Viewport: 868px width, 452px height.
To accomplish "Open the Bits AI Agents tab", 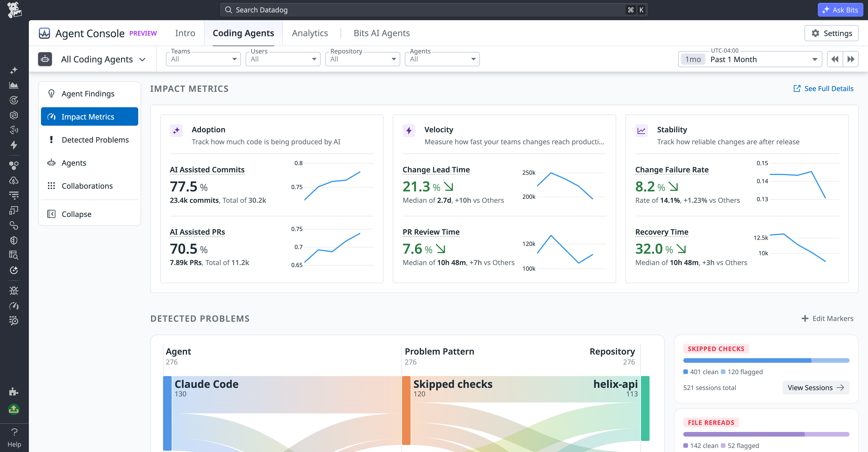I will 382,33.
